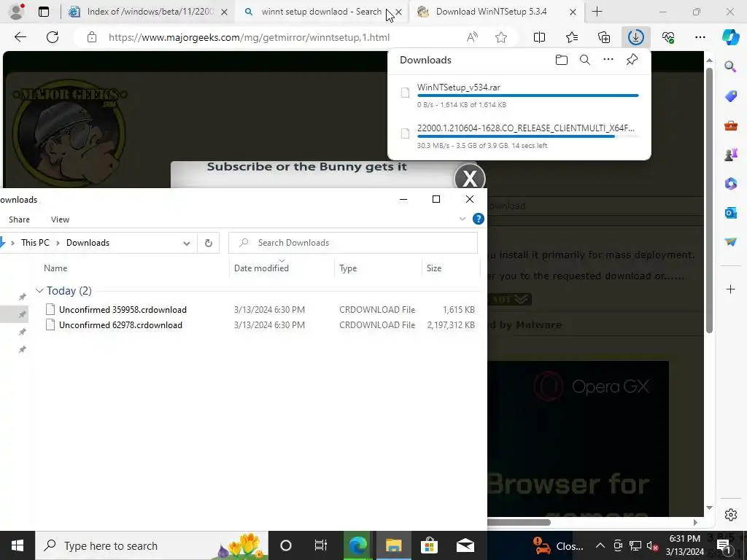Open split screen view icon
This screenshot has width=747, height=560.
click(x=539, y=37)
